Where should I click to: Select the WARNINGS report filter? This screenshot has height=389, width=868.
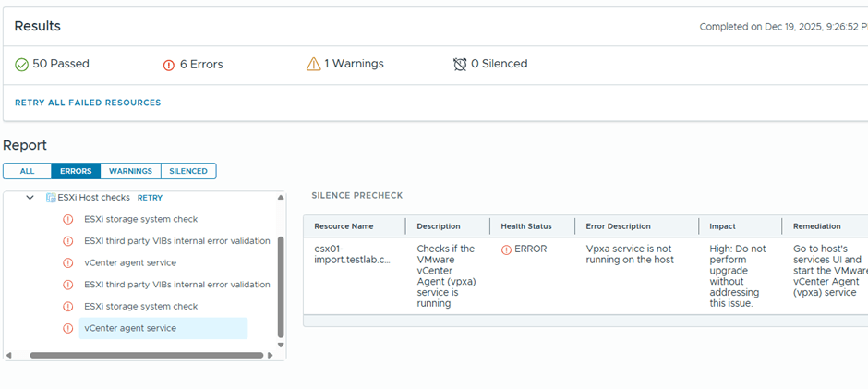pyautogui.click(x=130, y=171)
